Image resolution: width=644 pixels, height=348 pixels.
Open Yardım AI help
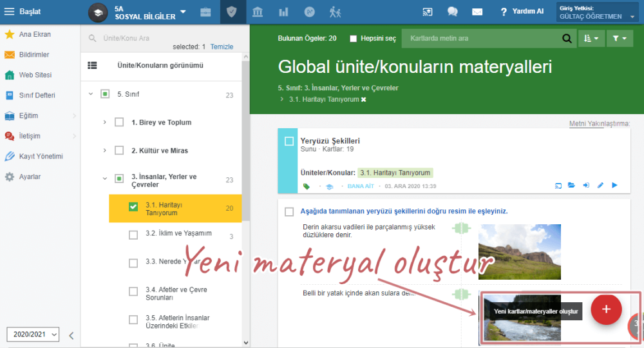tap(522, 12)
